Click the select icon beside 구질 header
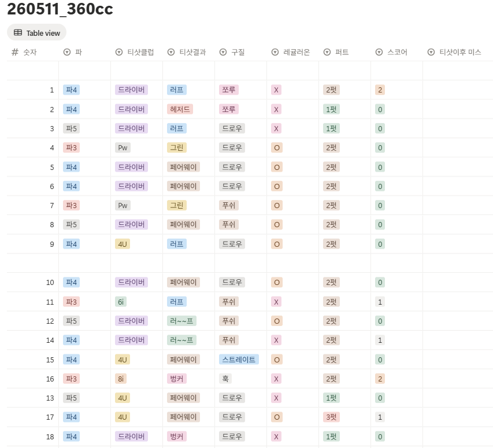Screen dimensions: 493x448 223,52
